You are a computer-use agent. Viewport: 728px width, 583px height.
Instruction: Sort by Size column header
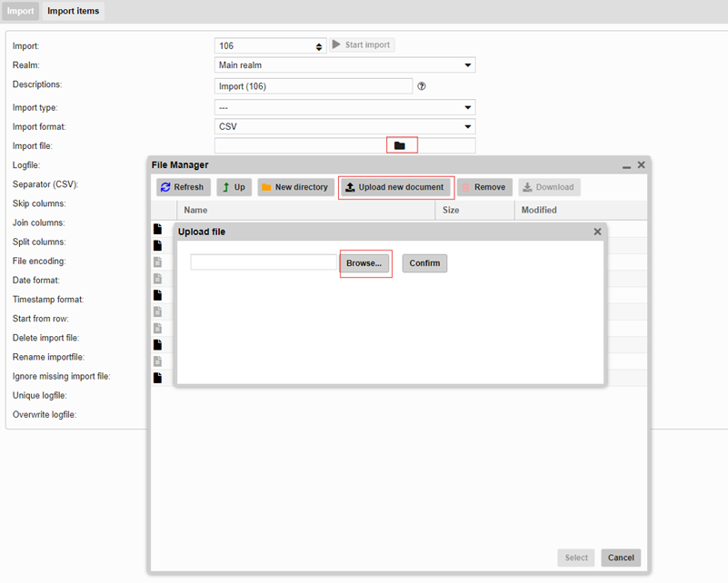coord(475,210)
